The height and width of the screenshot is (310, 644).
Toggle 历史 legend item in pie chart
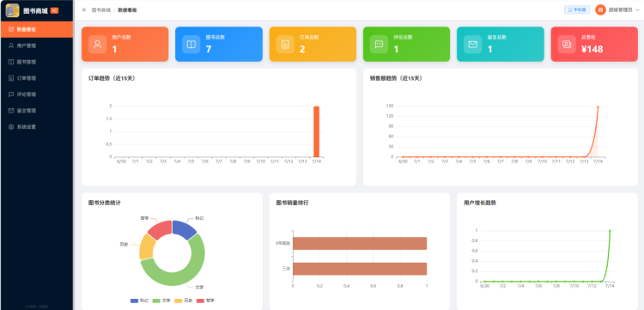[184, 301]
